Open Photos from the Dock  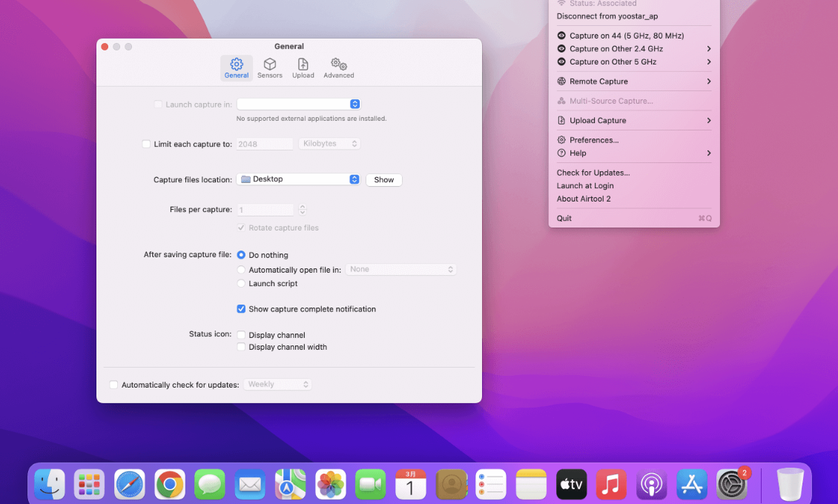click(x=330, y=484)
